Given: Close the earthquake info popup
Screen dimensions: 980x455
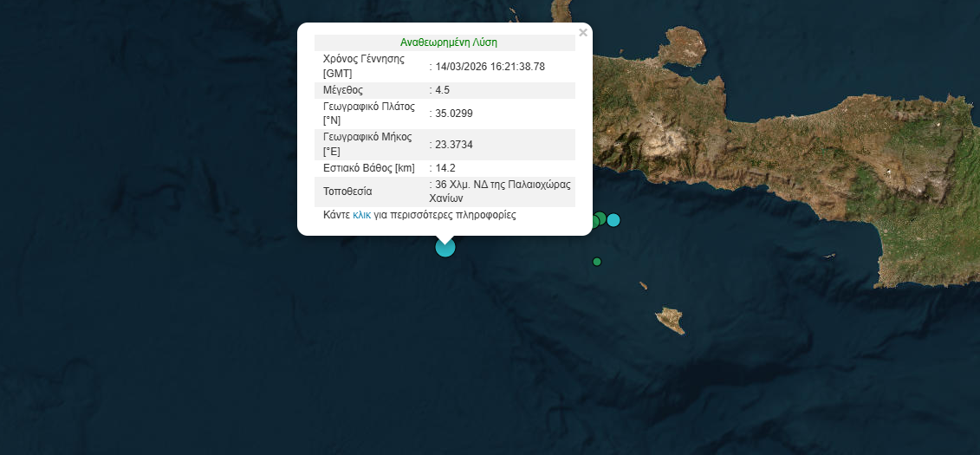Looking at the screenshot, I should pos(583,33).
